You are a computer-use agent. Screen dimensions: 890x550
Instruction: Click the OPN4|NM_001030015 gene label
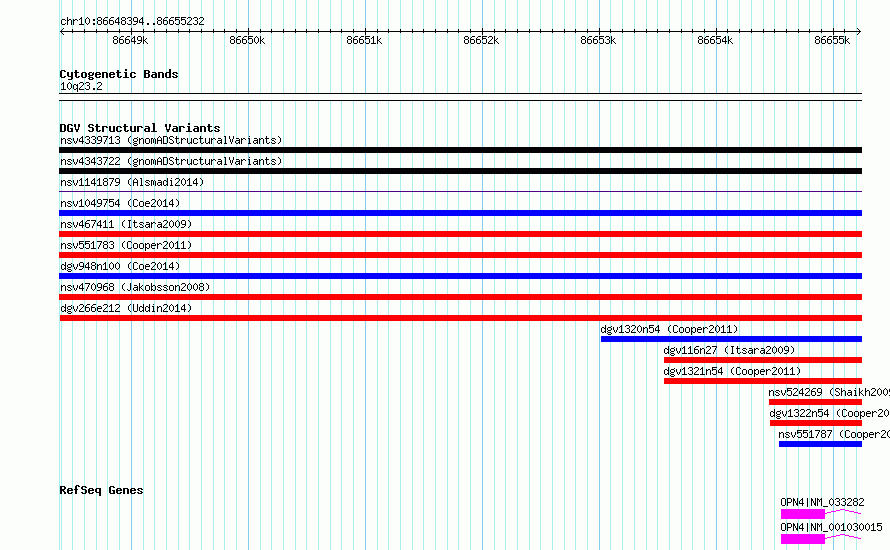(x=831, y=527)
